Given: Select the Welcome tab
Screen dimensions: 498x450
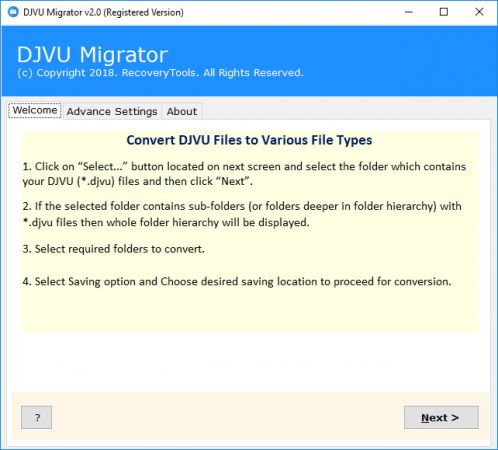Looking at the screenshot, I should pyautogui.click(x=35, y=110).
